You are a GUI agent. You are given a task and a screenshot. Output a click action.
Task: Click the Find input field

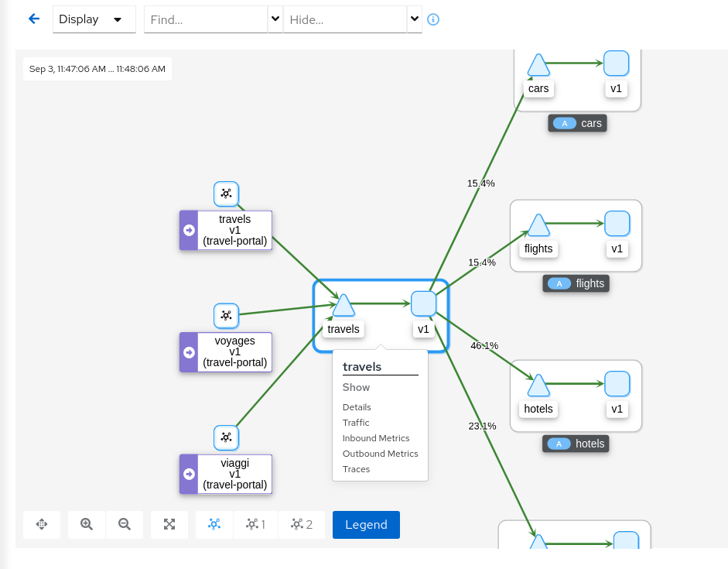(x=205, y=19)
